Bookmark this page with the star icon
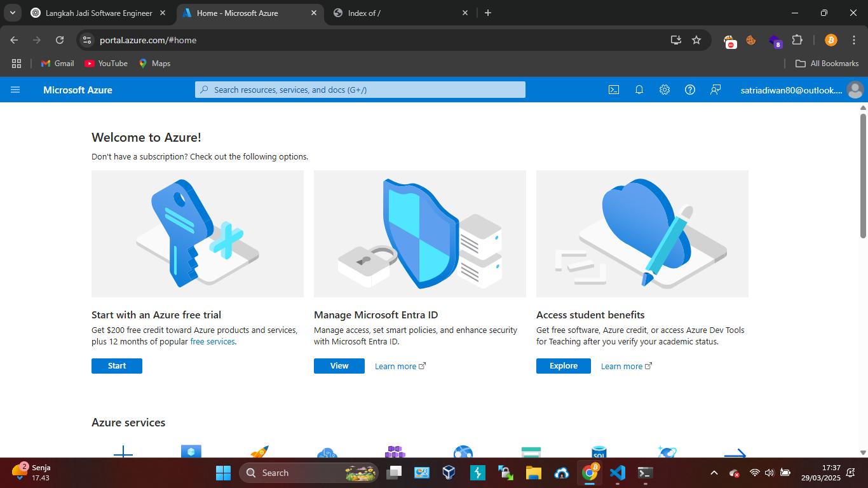This screenshot has width=868, height=488. (x=696, y=40)
